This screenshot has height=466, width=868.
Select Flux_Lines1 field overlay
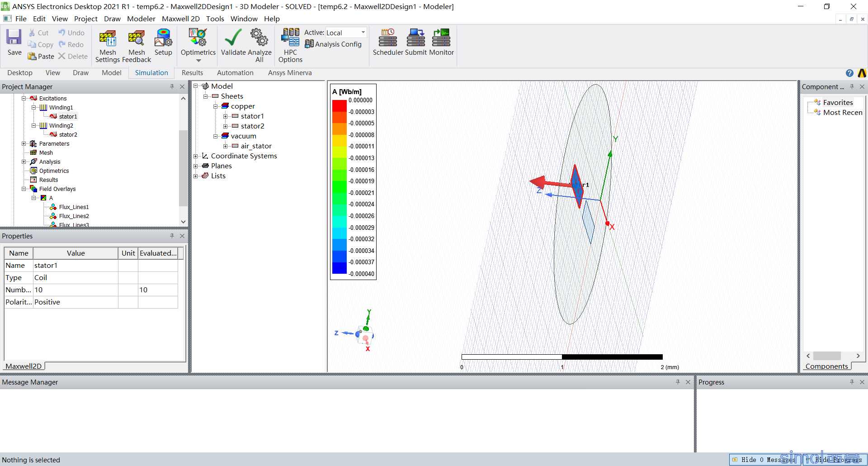(x=74, y=207)
